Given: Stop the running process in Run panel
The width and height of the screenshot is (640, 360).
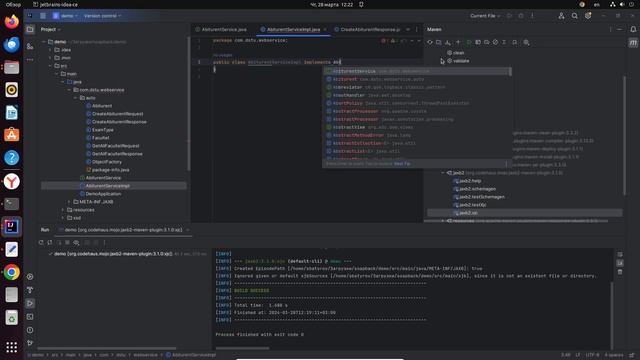Looking at the screenshot, I should pos(67,242).
